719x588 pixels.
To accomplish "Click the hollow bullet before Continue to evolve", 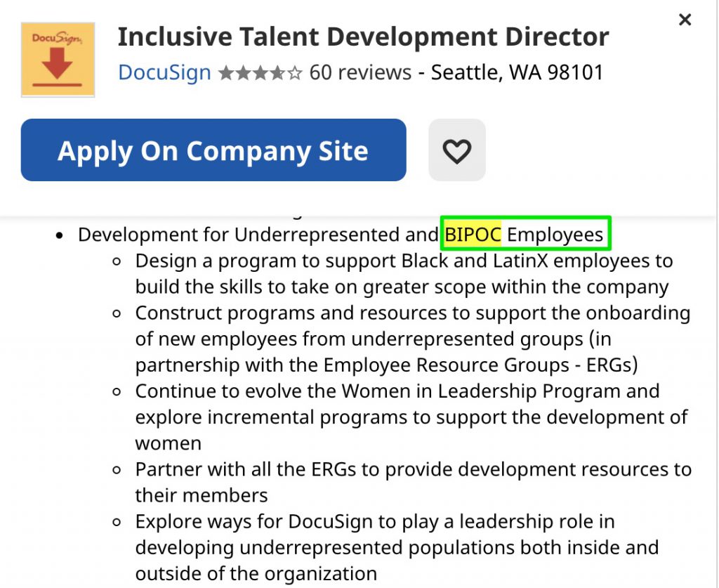I will point(118,391).
